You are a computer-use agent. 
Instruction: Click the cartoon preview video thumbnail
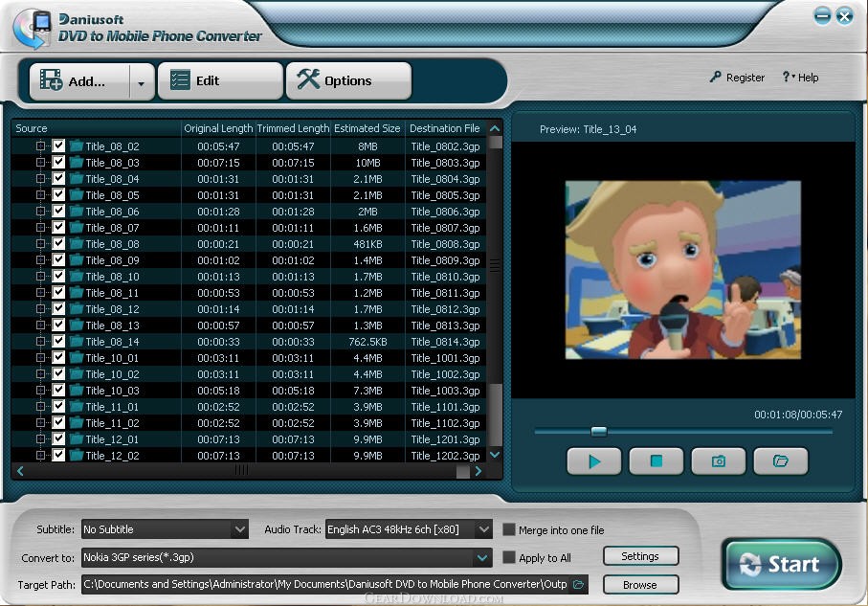[x=682, y=270]
